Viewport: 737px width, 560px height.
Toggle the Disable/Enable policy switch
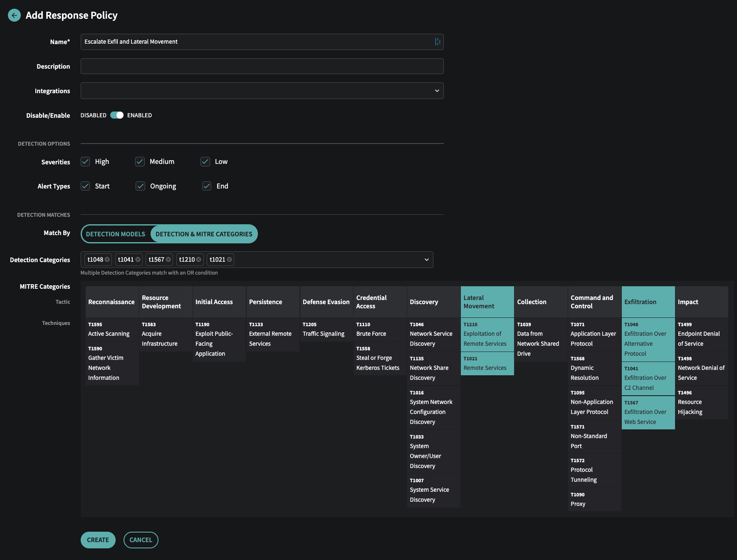point(117,115)
